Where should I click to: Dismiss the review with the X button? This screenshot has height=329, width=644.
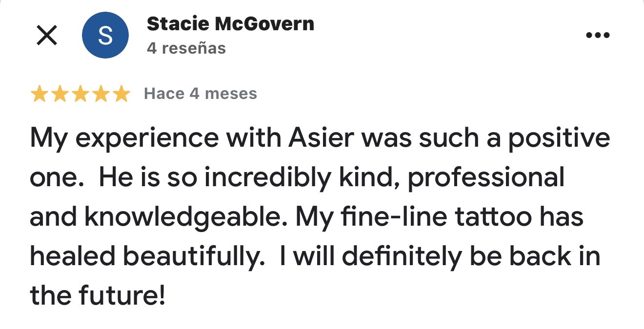(47, 35)
